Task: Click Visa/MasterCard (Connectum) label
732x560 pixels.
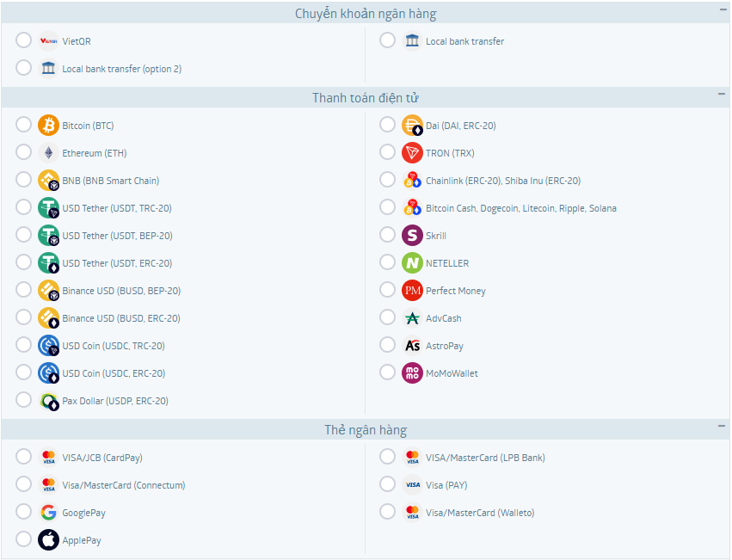Action: click(124, 485)
